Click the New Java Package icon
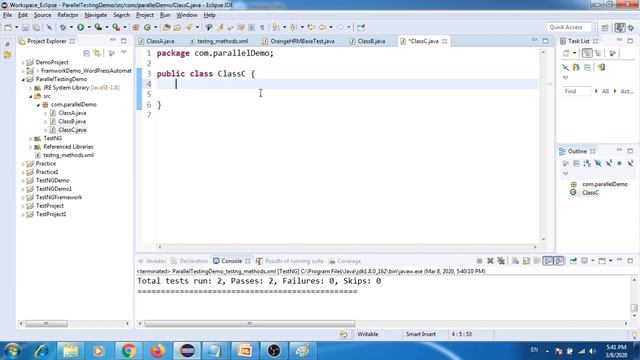The height and width of the screenshot is (360, 640). [136, 27]
